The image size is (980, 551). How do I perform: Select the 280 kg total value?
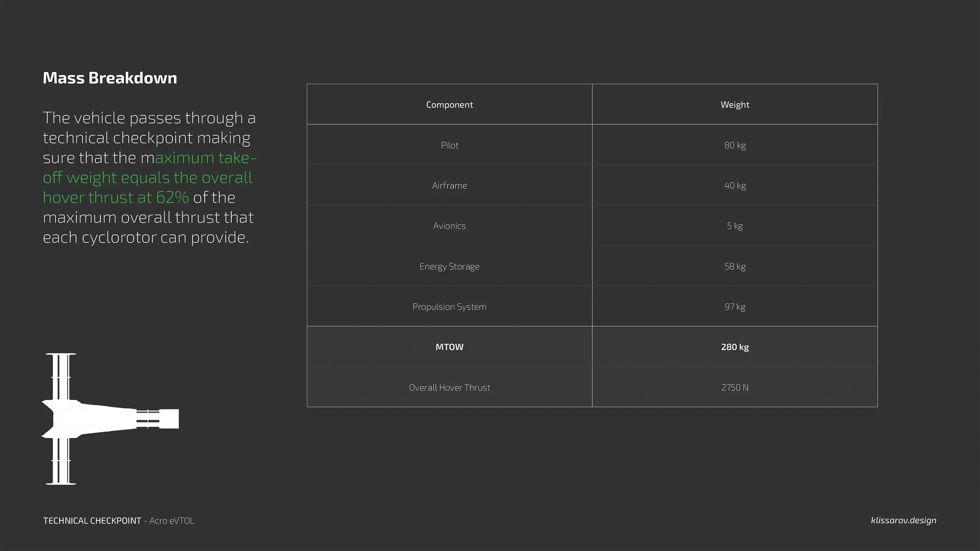(x=735, y=347)
